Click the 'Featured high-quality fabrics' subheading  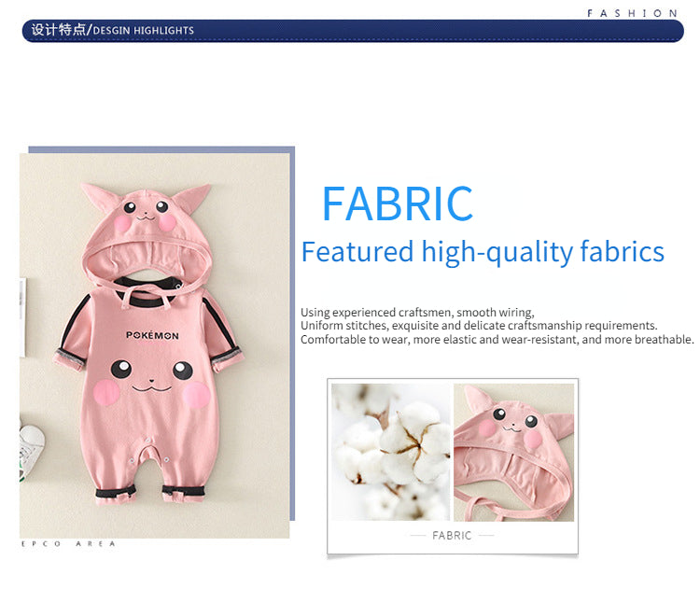(483, 252)
